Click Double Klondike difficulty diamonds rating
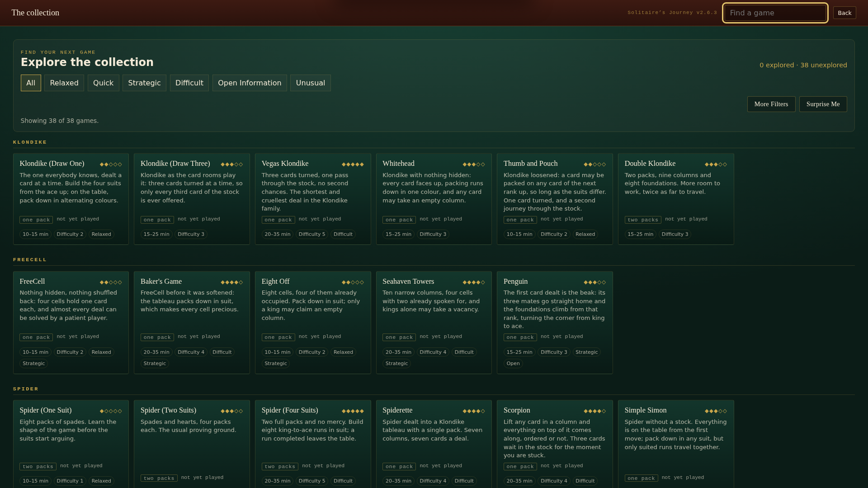This screenshot has height=488, width=868. pos(716,164)
